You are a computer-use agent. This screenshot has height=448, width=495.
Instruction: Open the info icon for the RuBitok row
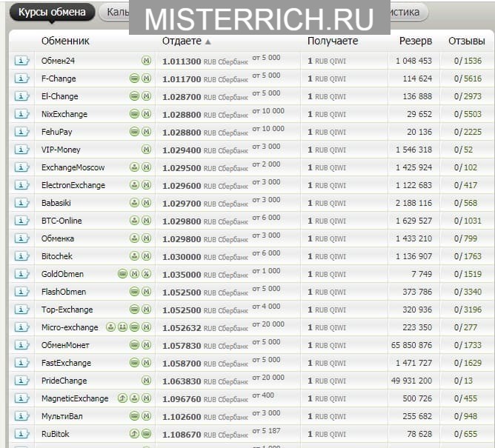[x=21, y=434]
